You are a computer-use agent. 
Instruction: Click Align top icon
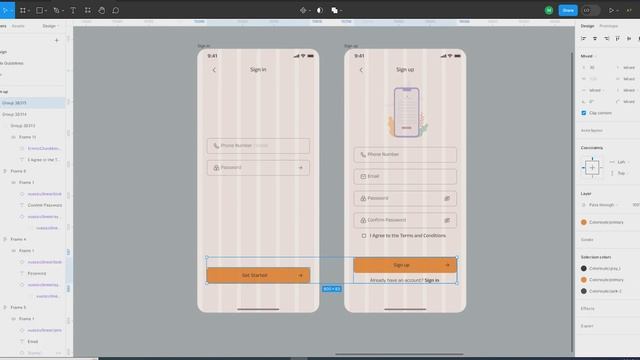(x=618, y=38)
